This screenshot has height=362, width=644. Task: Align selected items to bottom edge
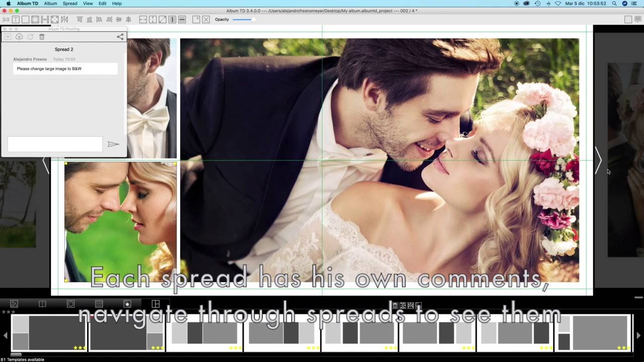tap(89, 20)
